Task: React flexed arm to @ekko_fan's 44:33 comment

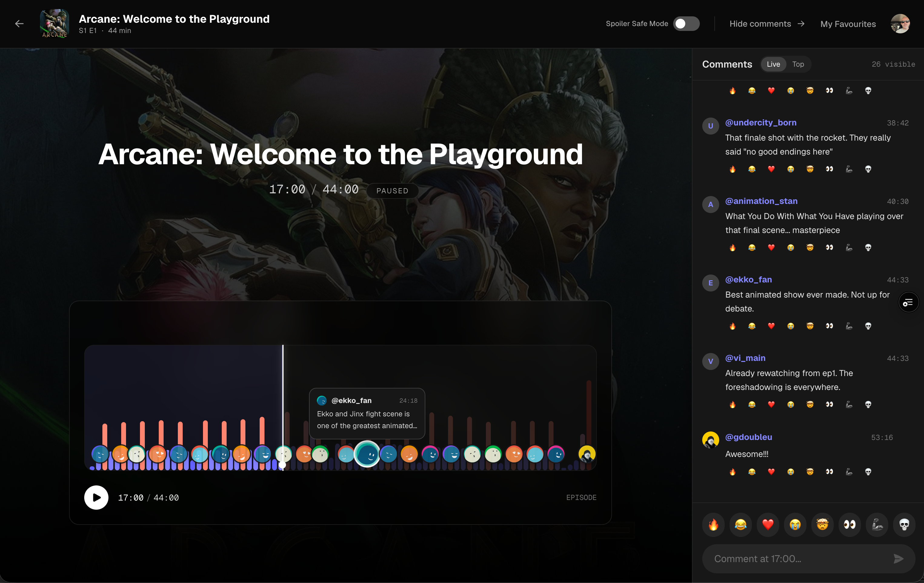Action: tap(849, 326)
